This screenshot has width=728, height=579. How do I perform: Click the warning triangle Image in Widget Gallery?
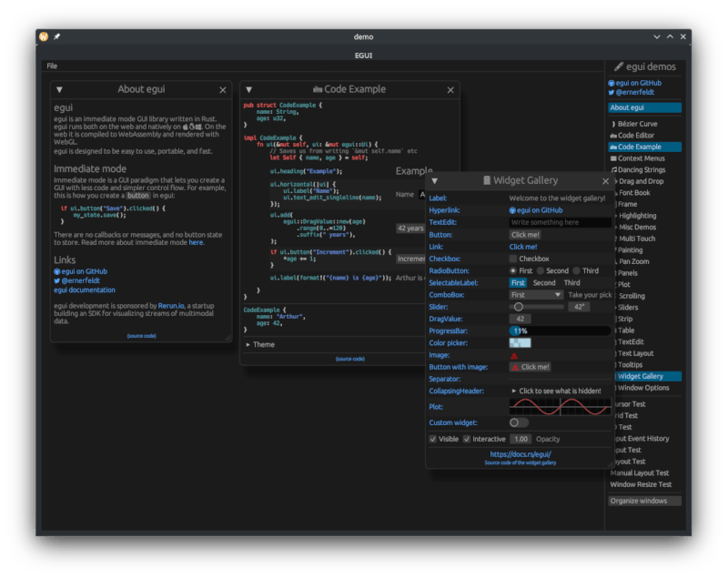[515, 355]
